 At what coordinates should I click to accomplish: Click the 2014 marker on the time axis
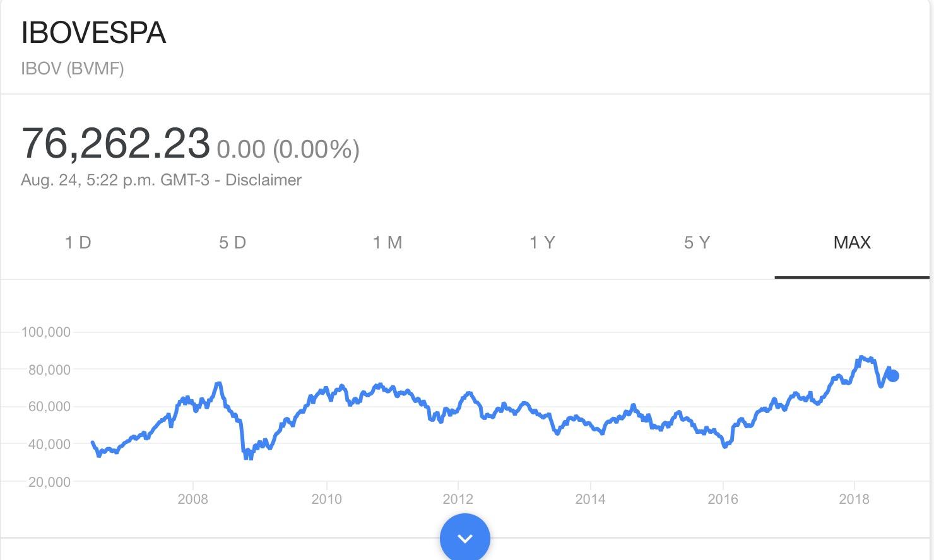click(x=590, y=499)
